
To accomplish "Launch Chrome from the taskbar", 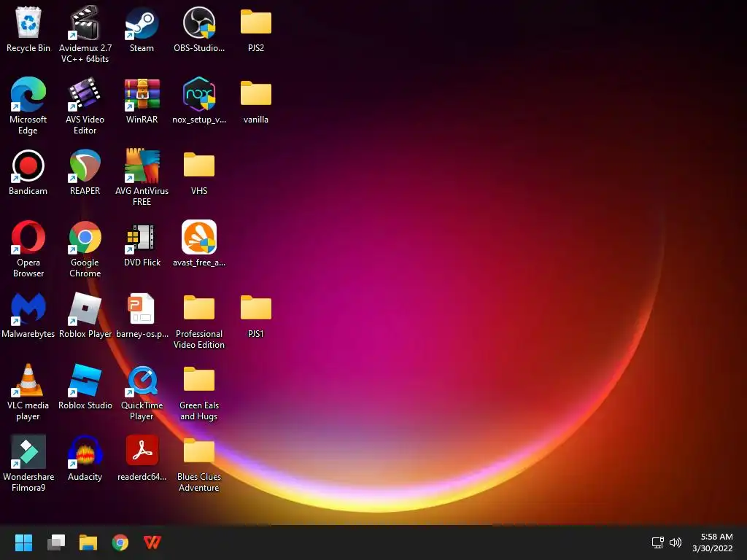I will [x=120, y=542].
